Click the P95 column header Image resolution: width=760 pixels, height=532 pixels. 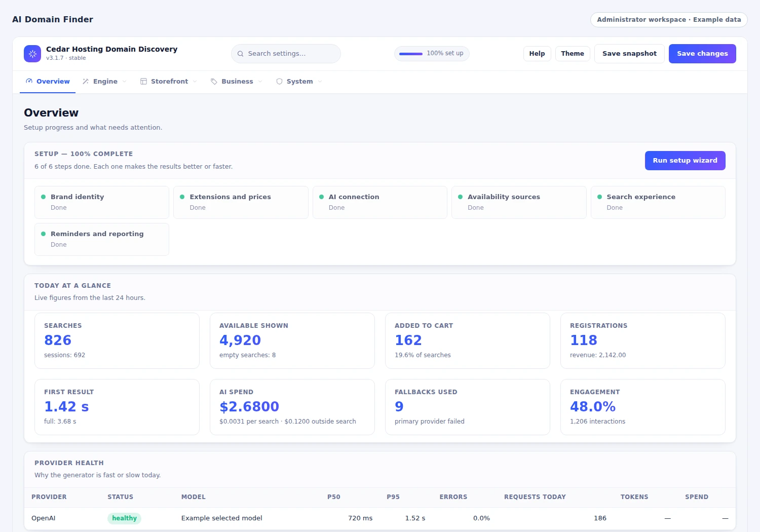pyautogui.click(x=393, y=497)
